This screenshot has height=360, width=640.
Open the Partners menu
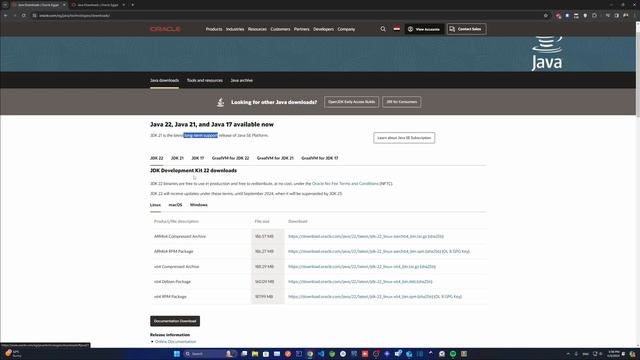302,29
